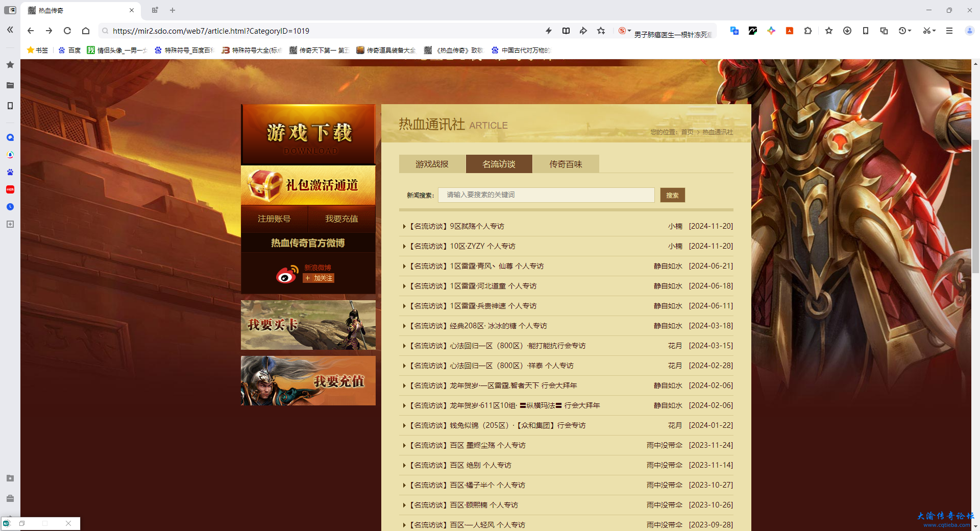Image resolution: width=980 pixels, height=531 pixels.
Task: Open the 礼包激活通道 gift pack banner
Action: [x=308, y=185]
